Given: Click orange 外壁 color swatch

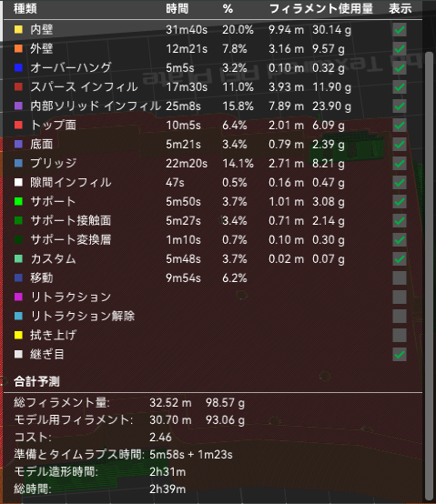Looking at the screenshot, I should 18,48.
